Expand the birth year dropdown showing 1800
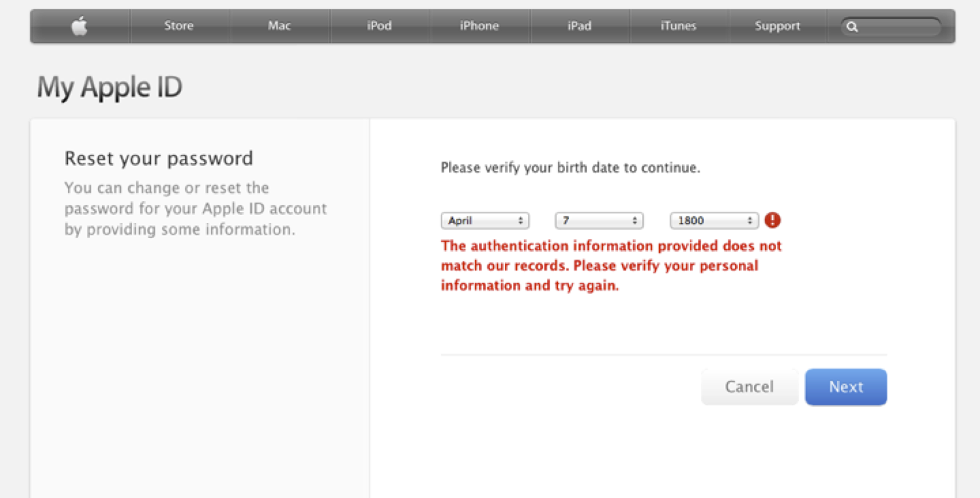The image size is (980, 498). click(x=714, y=221)
